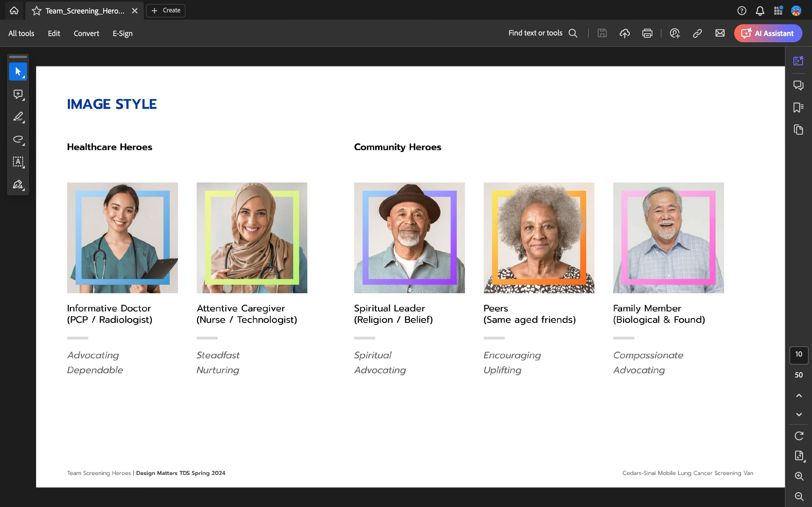Select the text box tool

(18, 162)
